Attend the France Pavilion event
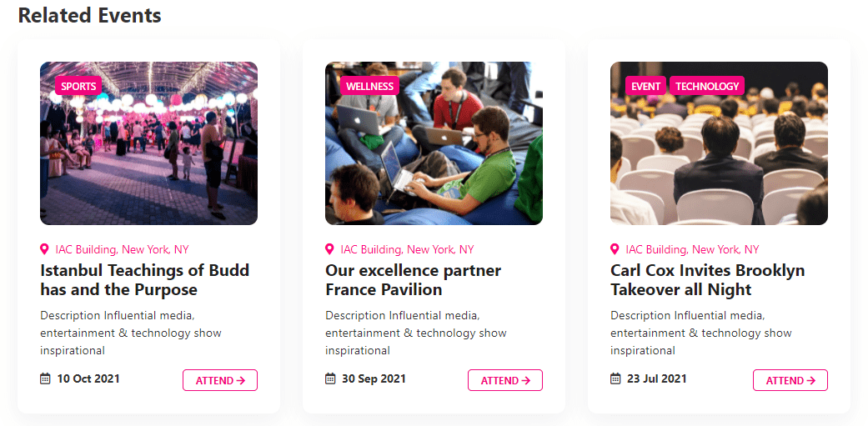The height and width of the screenshot is (426, 868). coord(505,380)
